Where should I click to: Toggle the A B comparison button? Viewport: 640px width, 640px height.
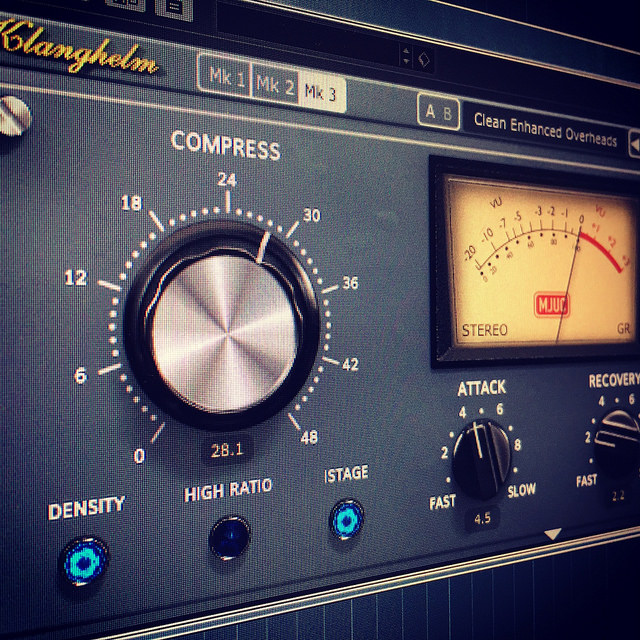tap(438, 112)
